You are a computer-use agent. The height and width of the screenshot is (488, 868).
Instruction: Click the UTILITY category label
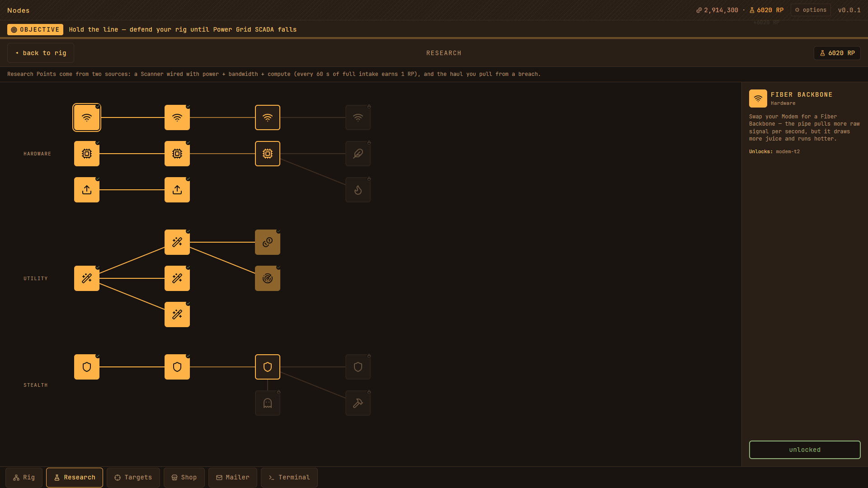36,279
